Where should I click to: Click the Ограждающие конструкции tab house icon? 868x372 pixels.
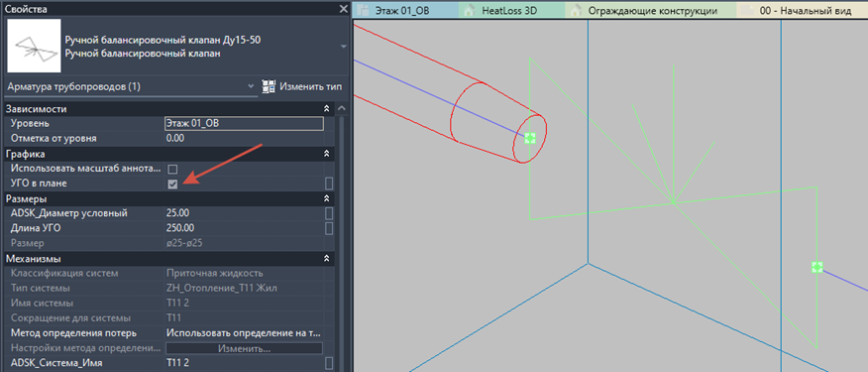point(577,11)
